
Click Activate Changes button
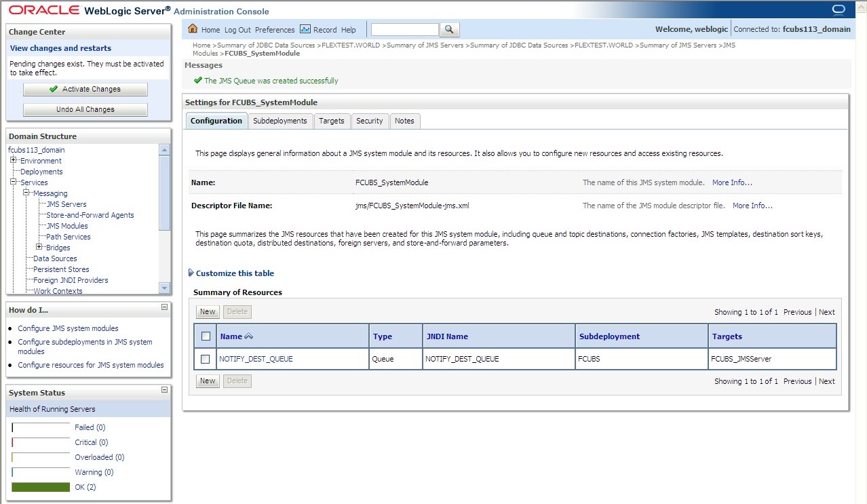[85, 89]
